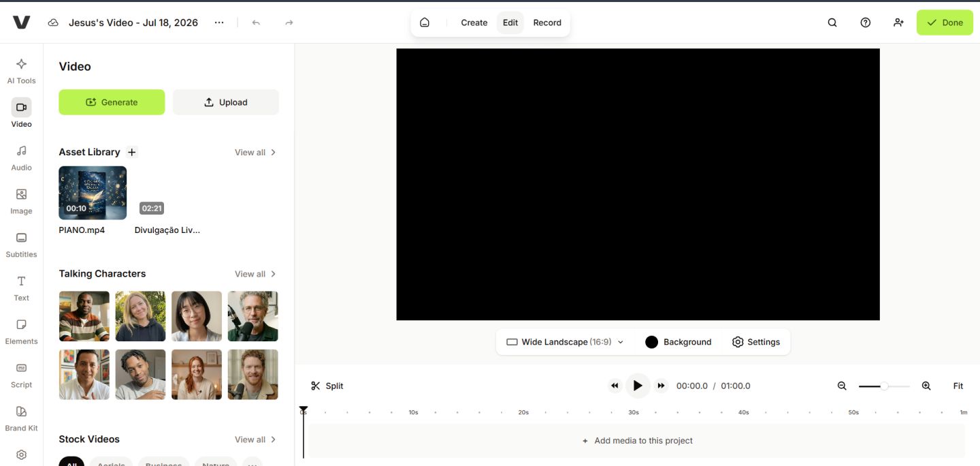The width and height of the screenshot is (980, 466).
Task: Click the 30s mark on timeline ruler
Action: pyautogui.click(x=634, y=412)
